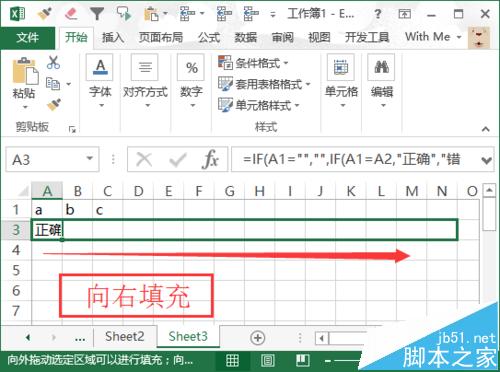Select cell containing 'b'
This screenshot has height=372, width=500.
click(x=77, y=210)
